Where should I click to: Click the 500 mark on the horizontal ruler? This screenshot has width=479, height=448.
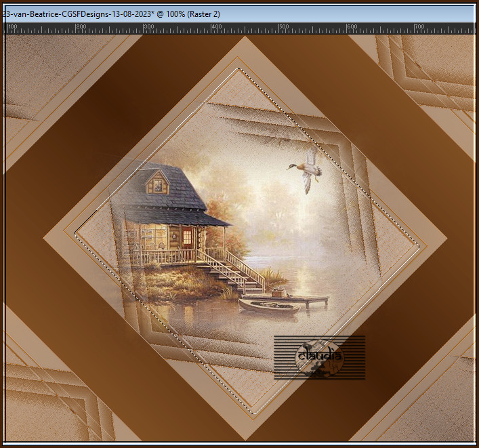[284, 26]
